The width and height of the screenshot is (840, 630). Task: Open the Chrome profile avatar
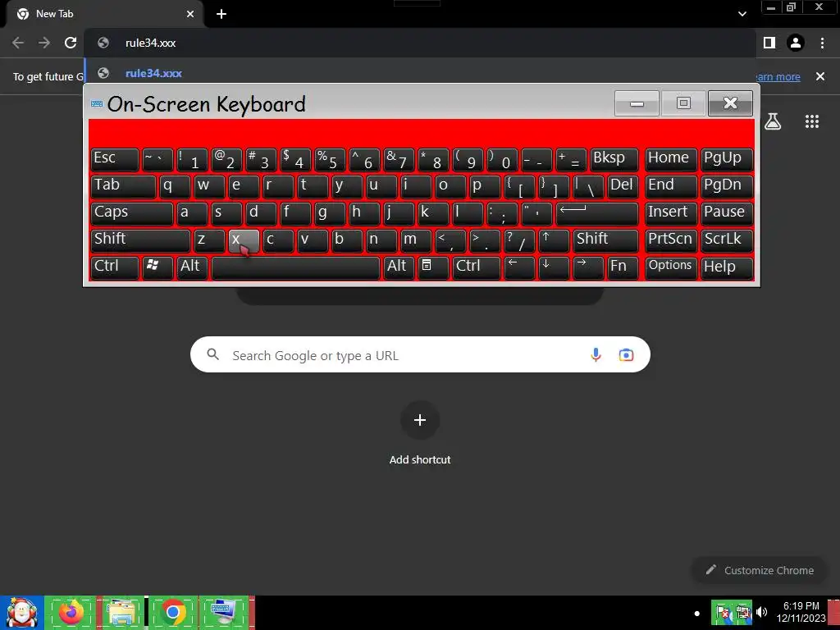(x=796, y=43)
